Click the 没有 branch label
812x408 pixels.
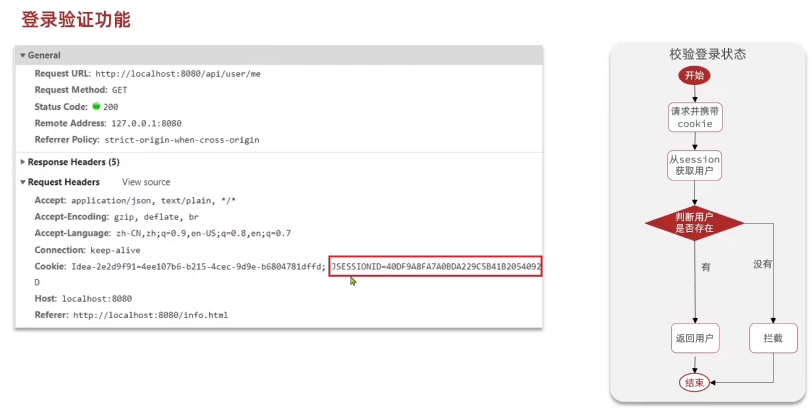pyautogui.click(x=763, y=264)
